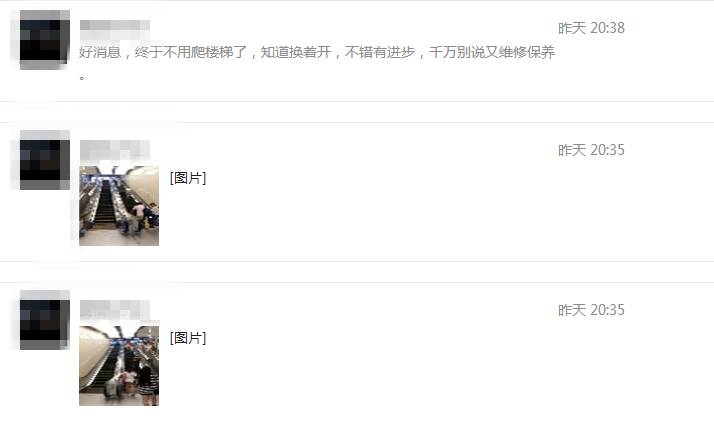The image size is (714, 421).
Task: Click blurred sender name above pink-shirt escalator photo
Action: 115,149
